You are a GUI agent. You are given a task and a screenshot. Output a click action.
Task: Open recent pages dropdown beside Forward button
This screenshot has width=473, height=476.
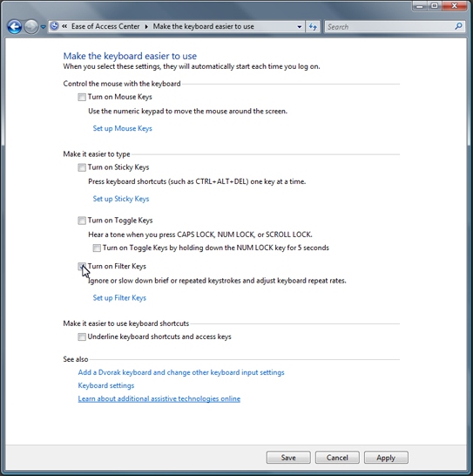point(43,27)
